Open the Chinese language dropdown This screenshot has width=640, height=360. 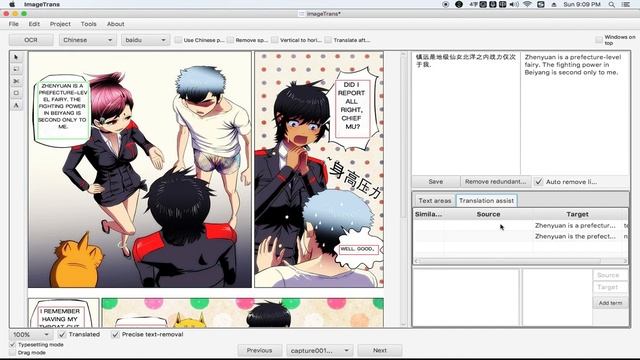87,40
